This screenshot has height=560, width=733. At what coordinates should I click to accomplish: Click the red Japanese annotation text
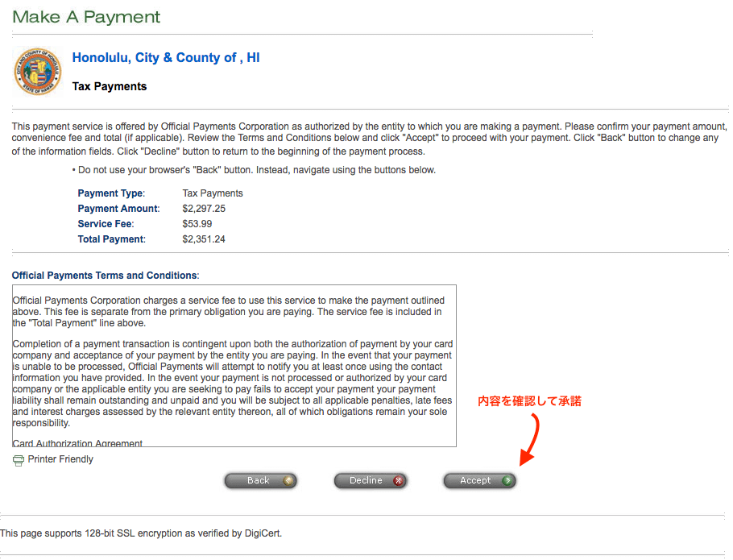click(x=529, y=400)
